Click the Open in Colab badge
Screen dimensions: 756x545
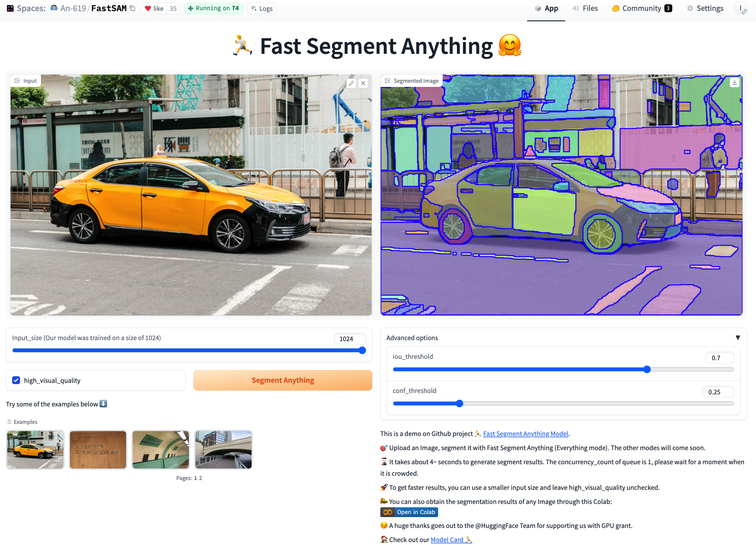[409, 512]
